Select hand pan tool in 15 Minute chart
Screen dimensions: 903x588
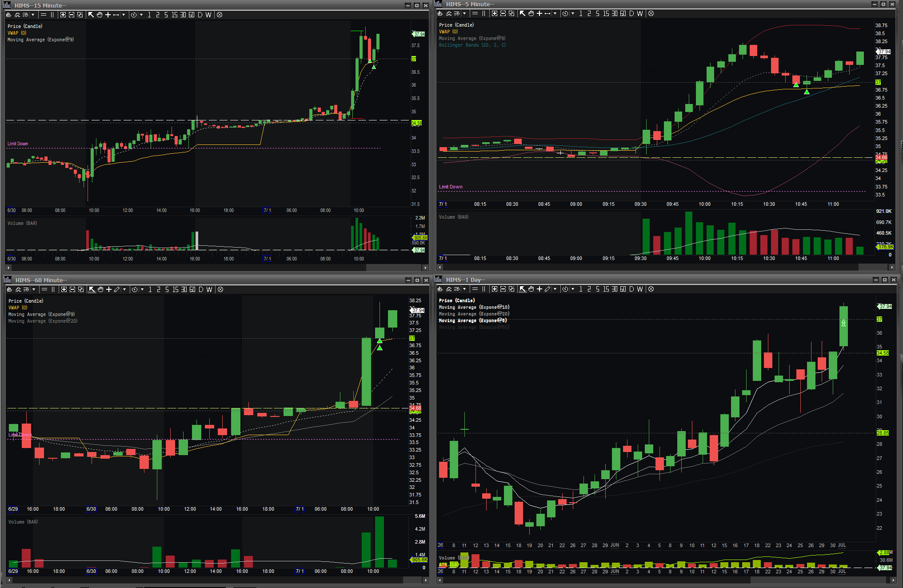[x=100, y=15]
